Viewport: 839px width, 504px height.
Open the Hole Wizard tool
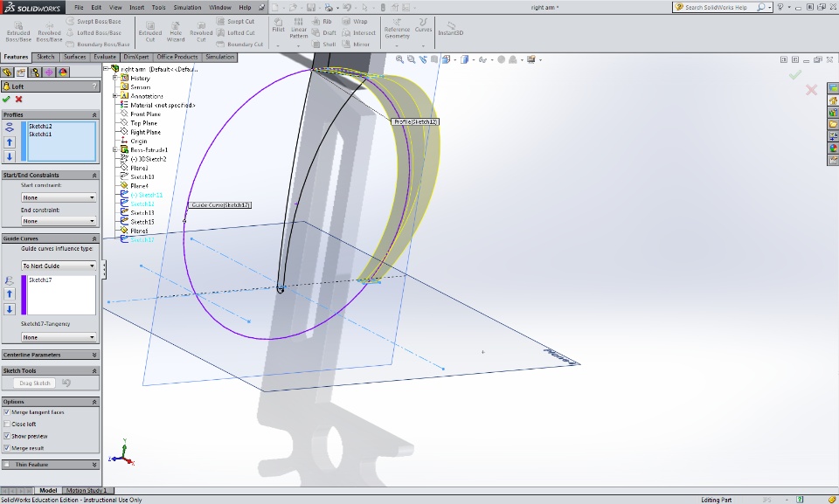coord(176,31)
